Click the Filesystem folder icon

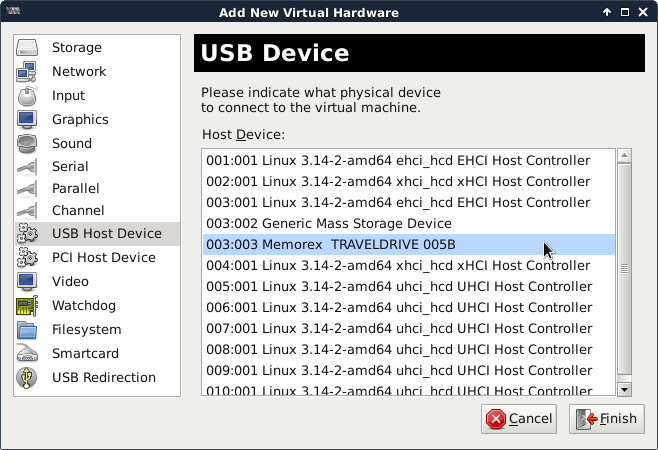(27, 330)
